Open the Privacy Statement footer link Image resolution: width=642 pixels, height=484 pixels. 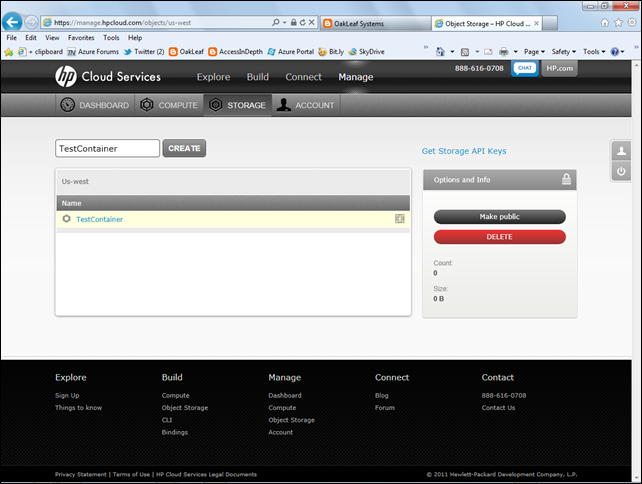click(81, 475)
